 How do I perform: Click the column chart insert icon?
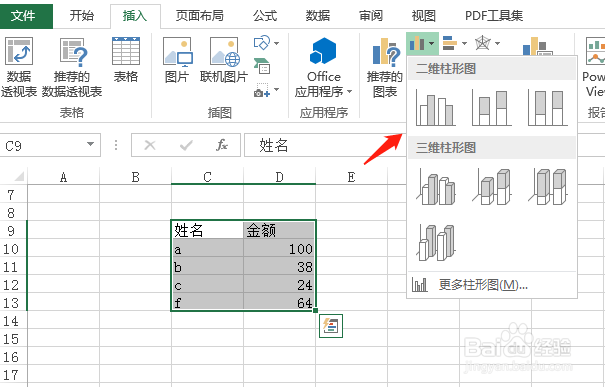[x=417, y=43]
